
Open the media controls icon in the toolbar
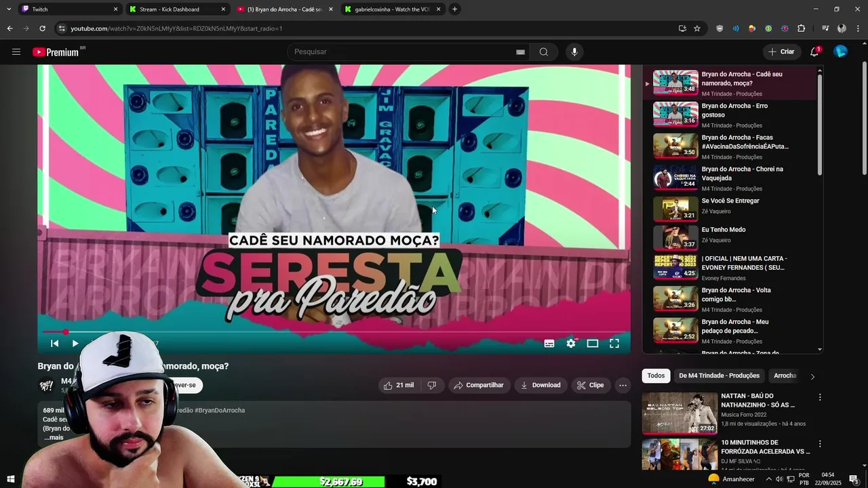pyautogui.click(x=825, y=28)
